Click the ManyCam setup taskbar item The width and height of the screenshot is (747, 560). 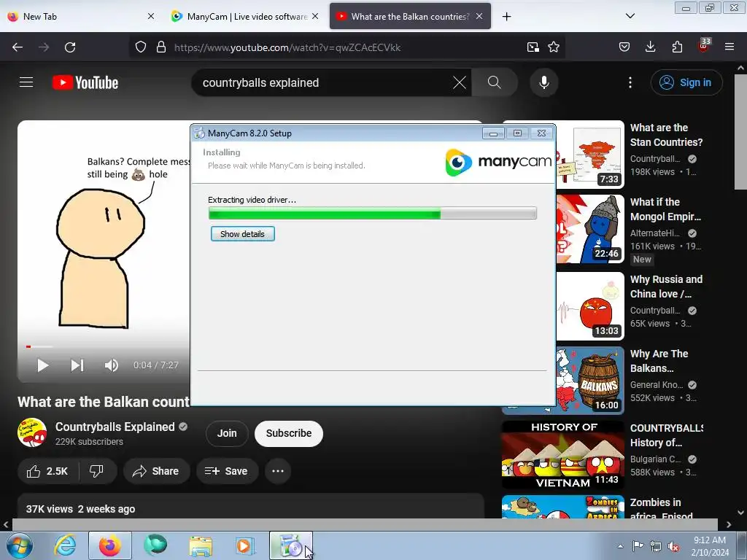(x=291, y=545)
